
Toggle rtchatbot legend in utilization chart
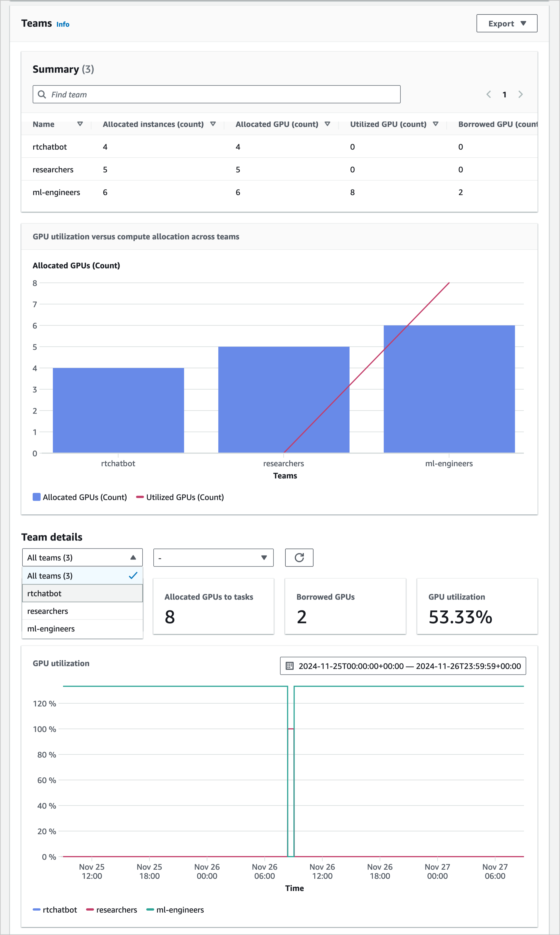[55, 910]
